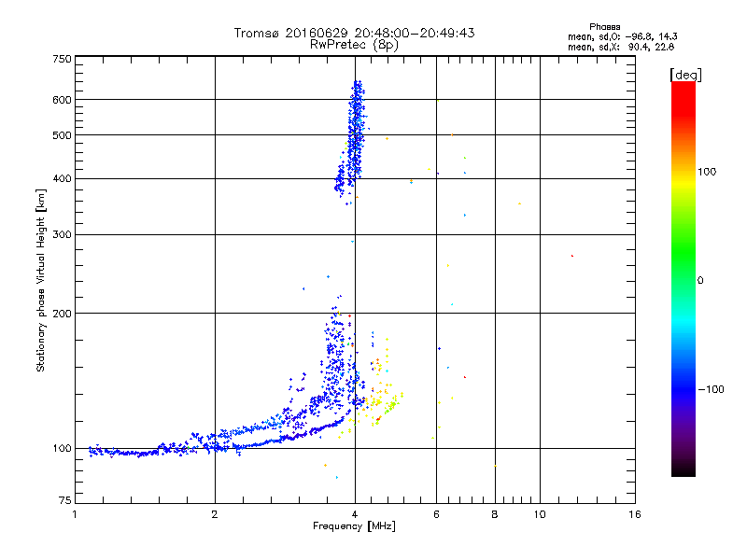Screen dimensions: 747x560
Task: Click the colorbar tick label "0"
Action: click(x=700, y=281)
